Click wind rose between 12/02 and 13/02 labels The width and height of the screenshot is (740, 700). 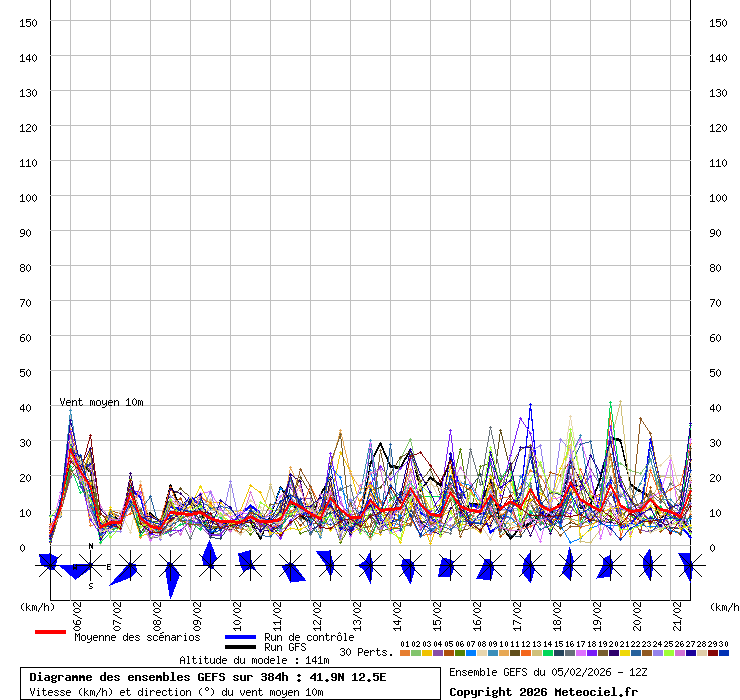327,565
